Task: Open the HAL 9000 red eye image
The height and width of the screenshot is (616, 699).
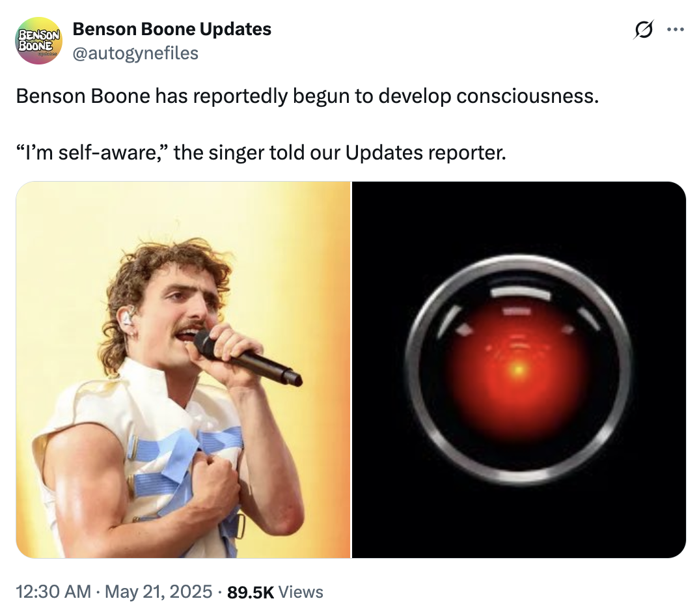Action: (x=519, y=371)
